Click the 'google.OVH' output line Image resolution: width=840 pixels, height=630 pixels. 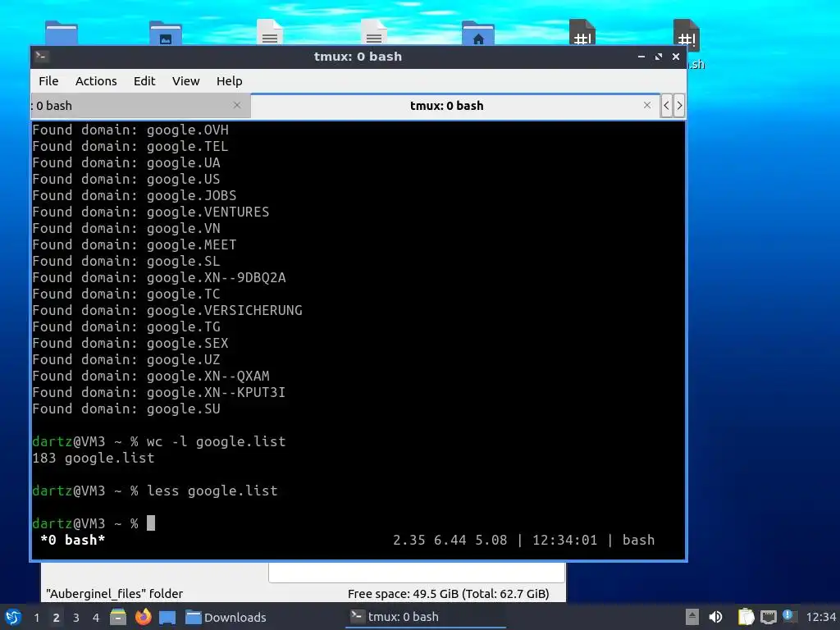point(130,130)
